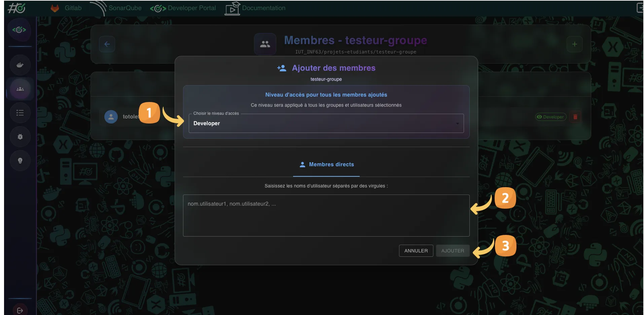Open SonarQube from the top bar
This screenshot has height=315, width=644.
click(x=126, y=8)
